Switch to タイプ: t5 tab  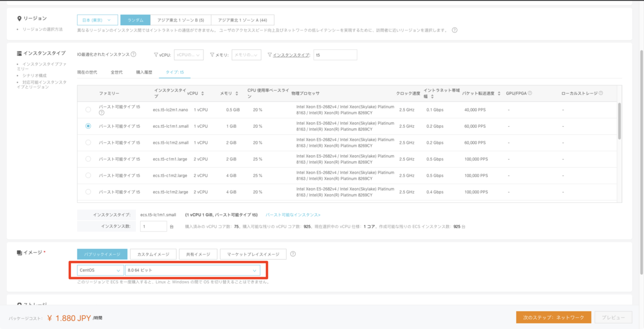click(175, 72)
